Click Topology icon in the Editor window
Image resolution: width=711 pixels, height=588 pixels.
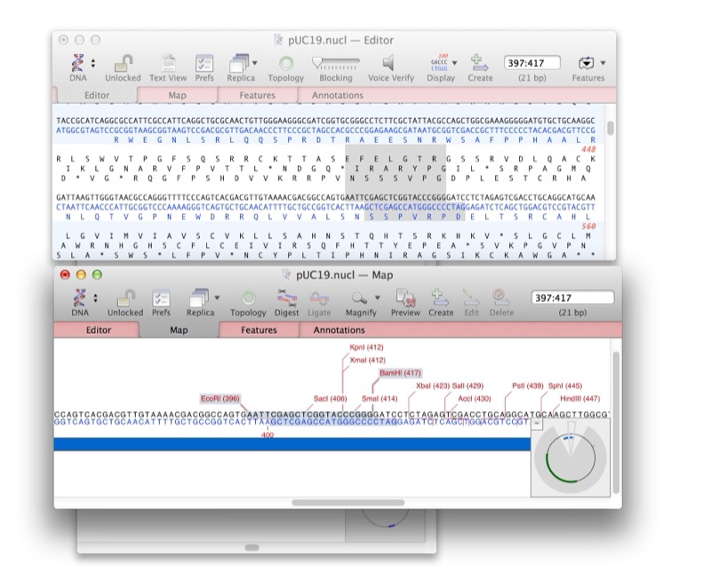(286, 64)
